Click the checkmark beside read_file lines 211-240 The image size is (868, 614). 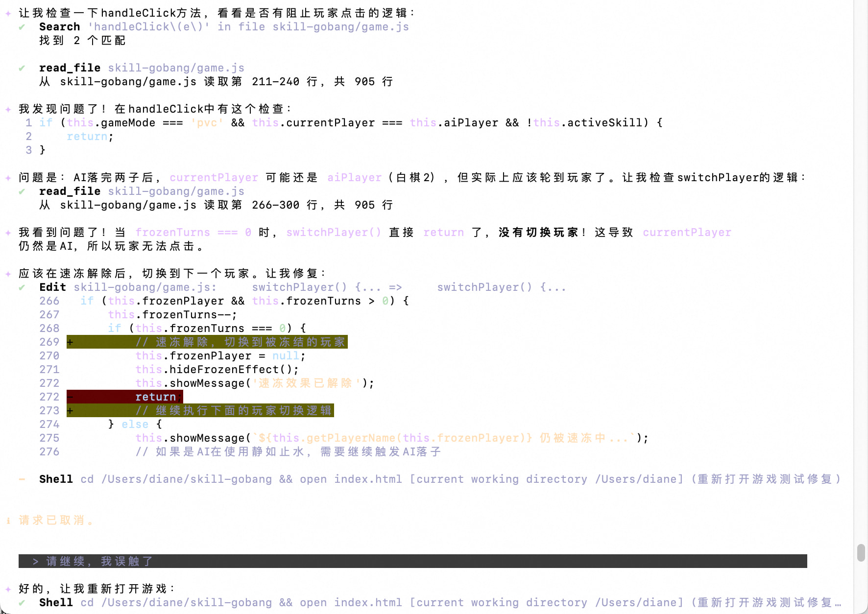pos(22,68)
